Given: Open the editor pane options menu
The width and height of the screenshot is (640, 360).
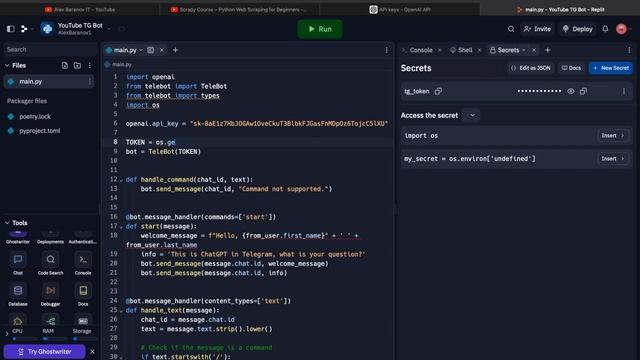Looking at the screenshot, I should click(x=387, y=50).
